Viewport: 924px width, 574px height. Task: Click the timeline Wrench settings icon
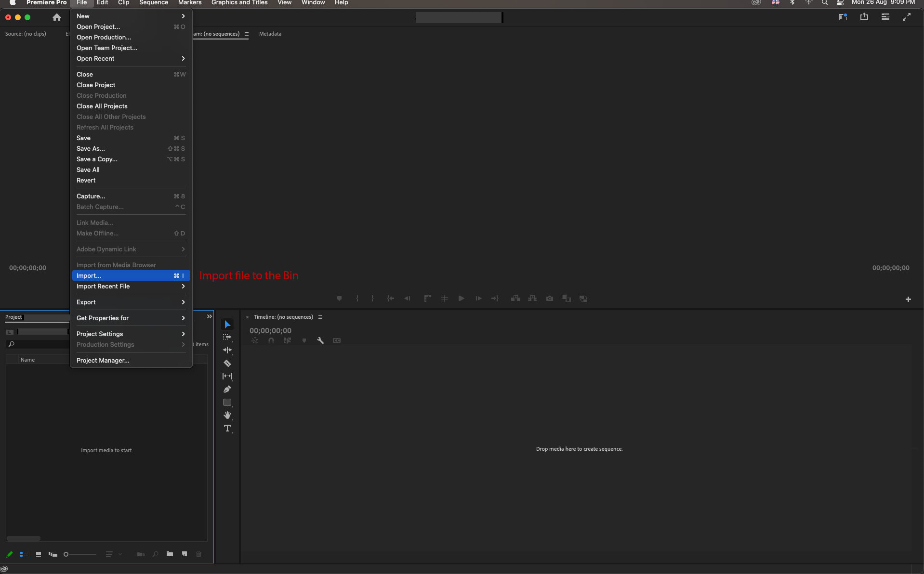[320, 340]
